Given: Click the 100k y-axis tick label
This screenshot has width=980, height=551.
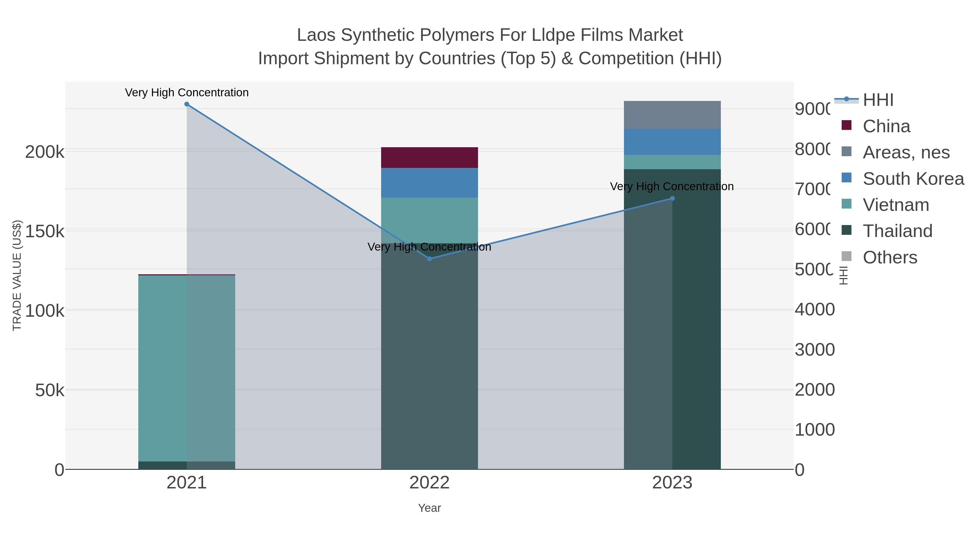Looking at the screenshot, I should (x=45, y=311).
